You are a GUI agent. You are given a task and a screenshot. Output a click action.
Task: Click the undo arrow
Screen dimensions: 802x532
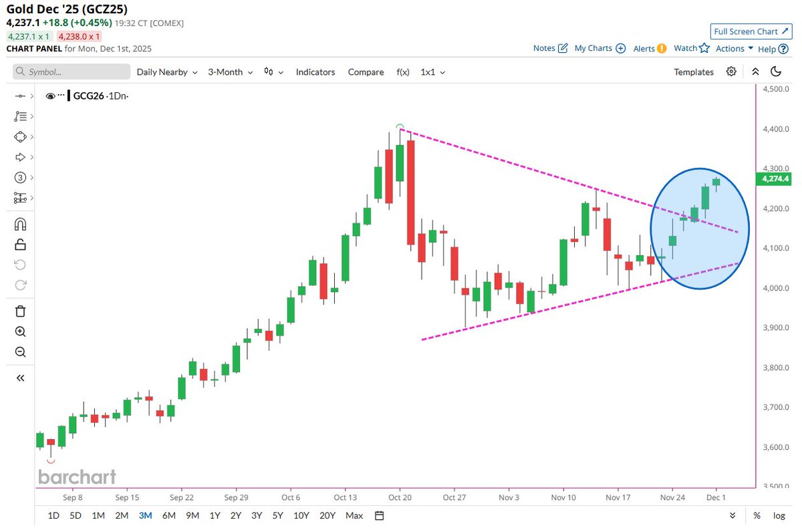pyautogui.click(x=20, y=265)
